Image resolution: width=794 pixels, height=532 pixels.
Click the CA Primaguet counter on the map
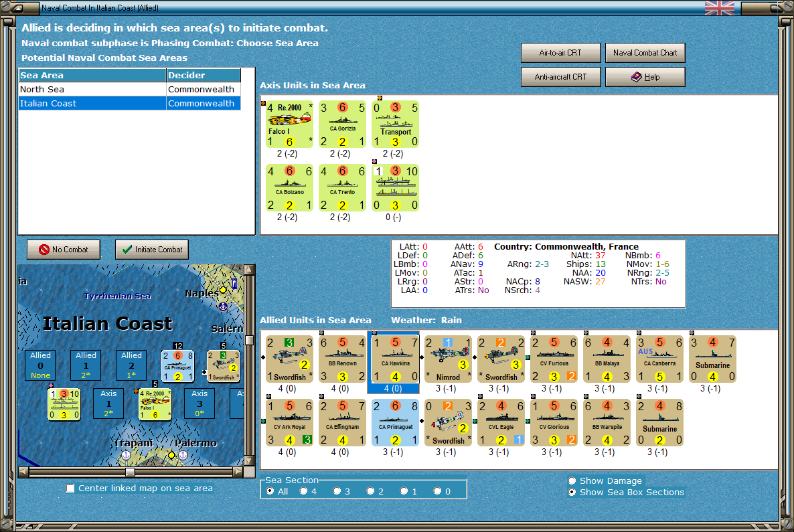click(177, 365)
